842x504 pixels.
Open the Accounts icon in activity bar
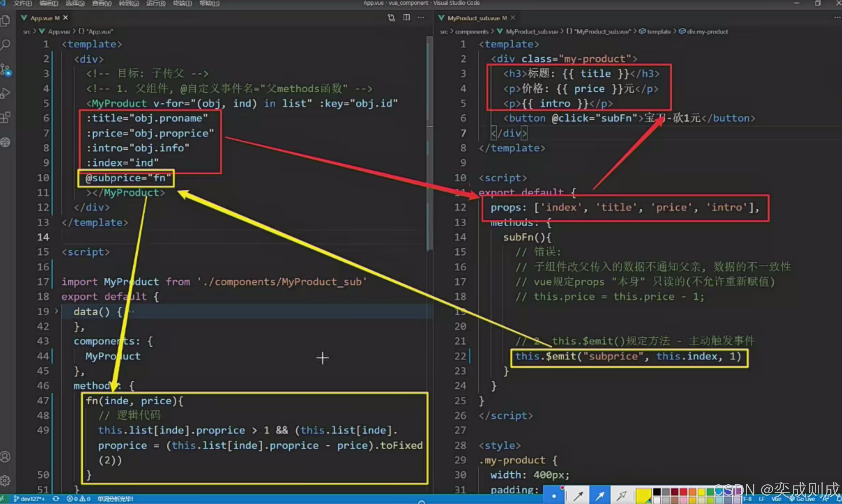pos(5,457)
